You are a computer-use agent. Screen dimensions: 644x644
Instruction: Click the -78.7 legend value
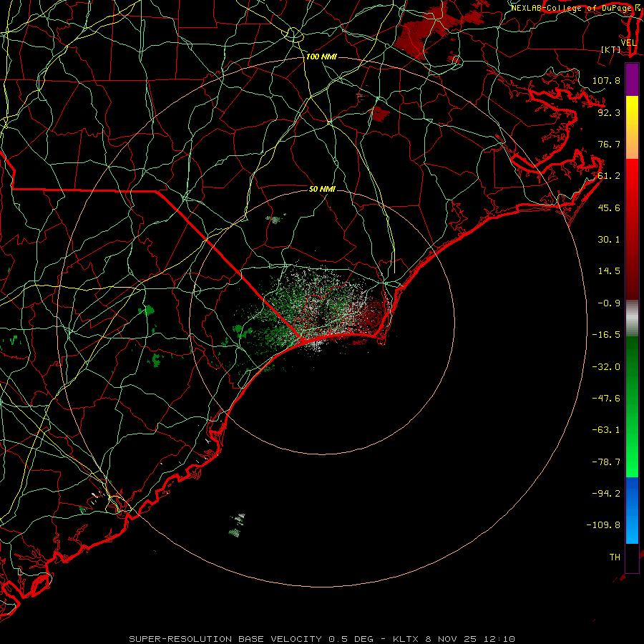[x=606, y=462]
